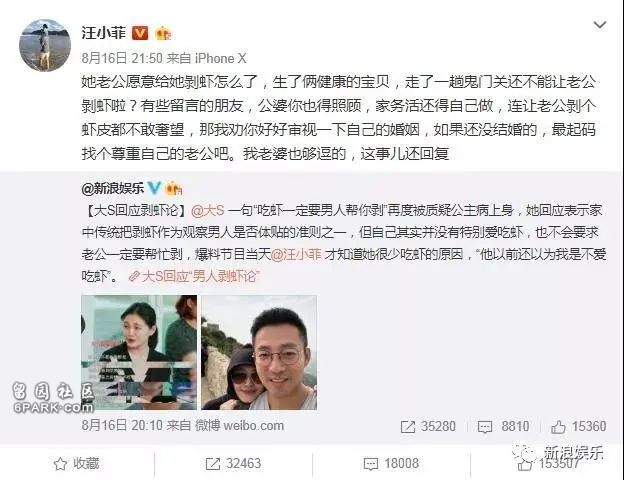Image resolution: width=624 pixels, height=480 pixels.
Task: Open the @新浪娱乐 account link
Action: pos(113,188)
